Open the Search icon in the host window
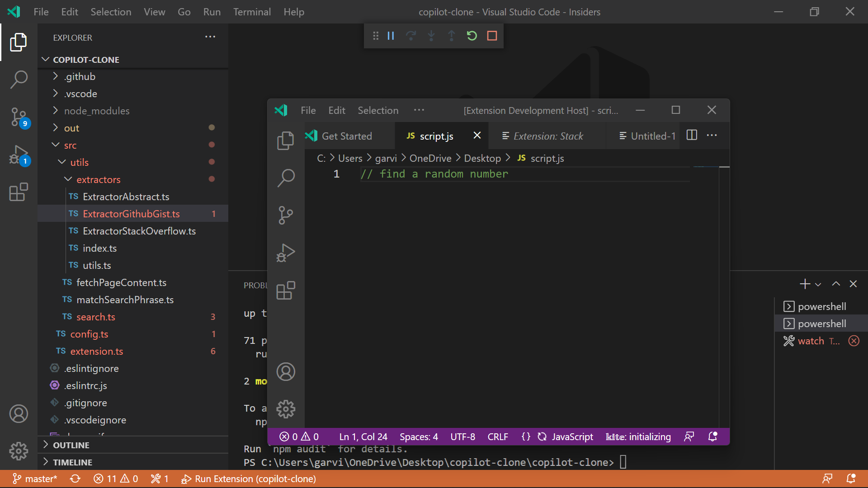The width and height of the screenshot is (868, 488). (286, 178)
